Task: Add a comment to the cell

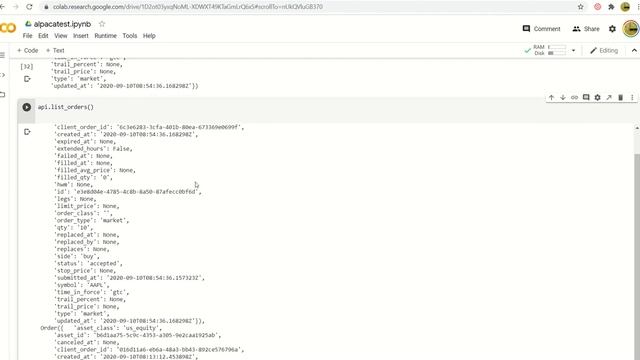Action: coord(586,98)
